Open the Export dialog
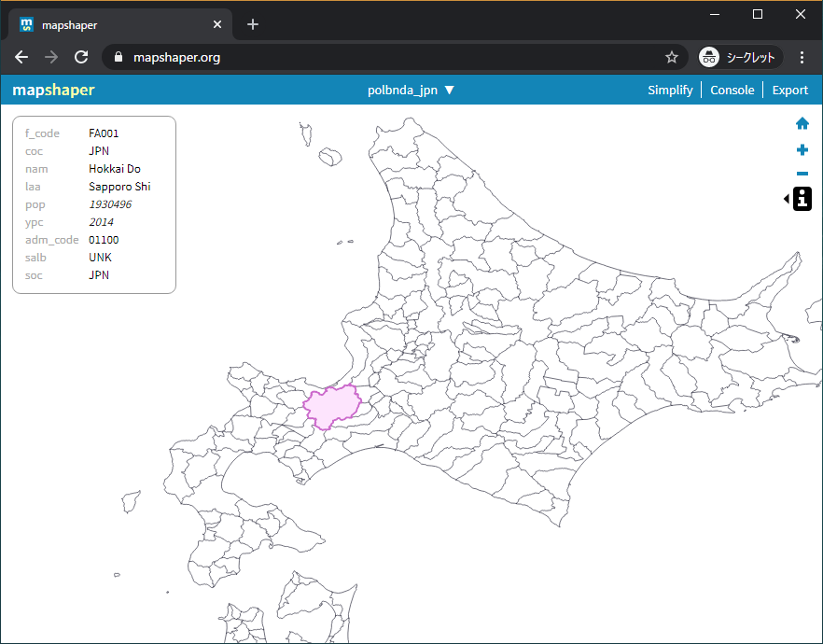This screenshot has width=823, height=644. coord(789,90)
